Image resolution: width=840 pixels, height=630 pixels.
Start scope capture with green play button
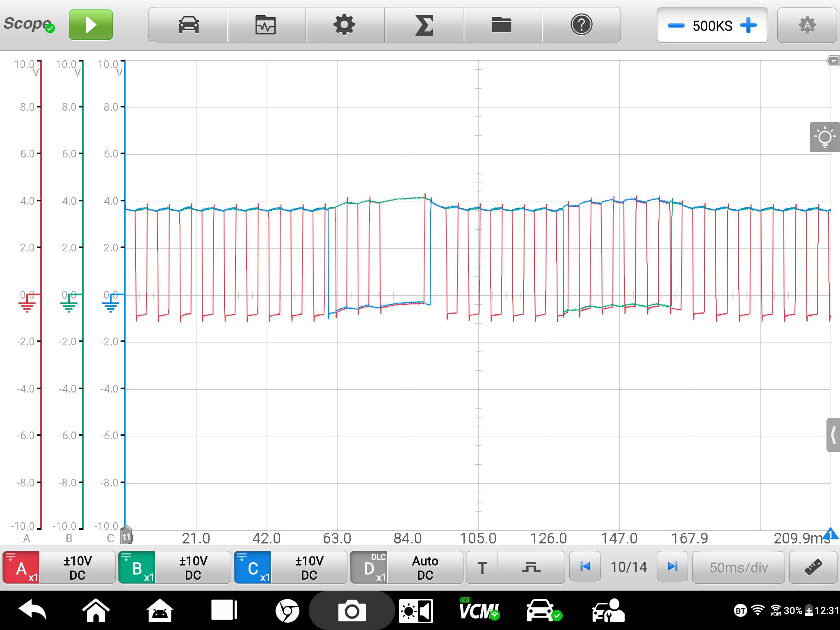(x=91, y=25)
